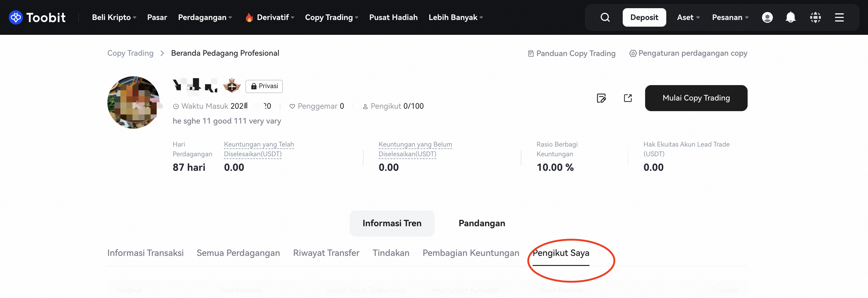
Task: Click the edit profile note icon
Action: pyautogui.click(x=601, y=98)
